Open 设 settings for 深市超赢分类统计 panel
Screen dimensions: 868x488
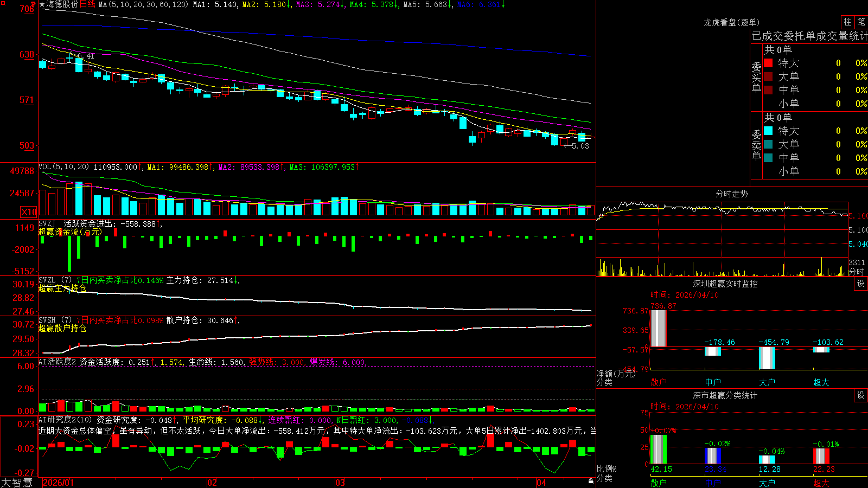(861, 395)
